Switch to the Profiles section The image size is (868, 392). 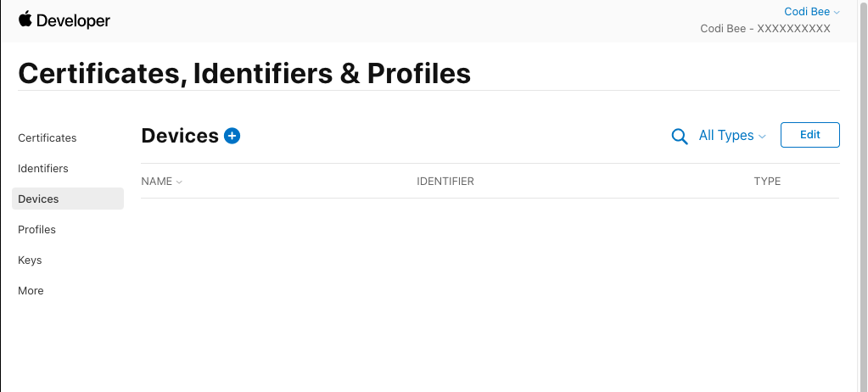pyautogui.click(x=37, y=230)
